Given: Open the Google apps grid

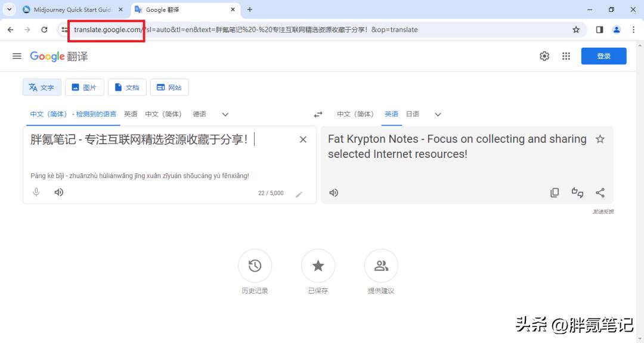Looking at the screenshot, I should [565, 55].
